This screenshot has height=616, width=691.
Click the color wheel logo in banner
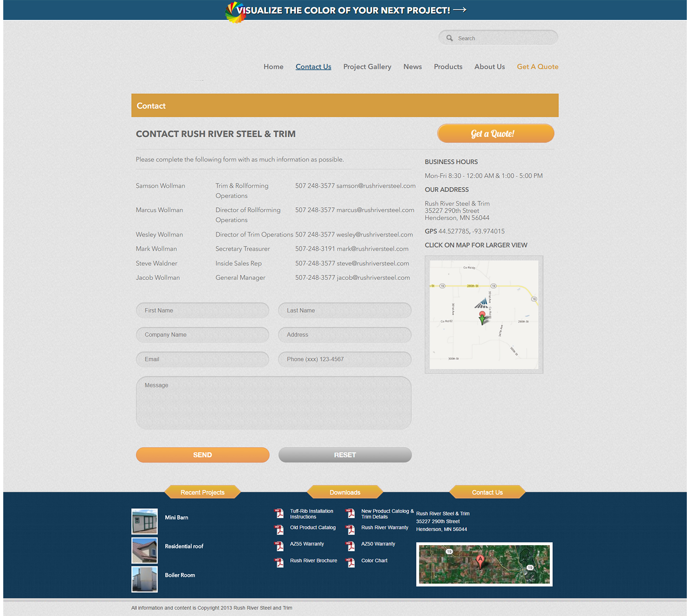pyautogui.click(x=235, y=12)
